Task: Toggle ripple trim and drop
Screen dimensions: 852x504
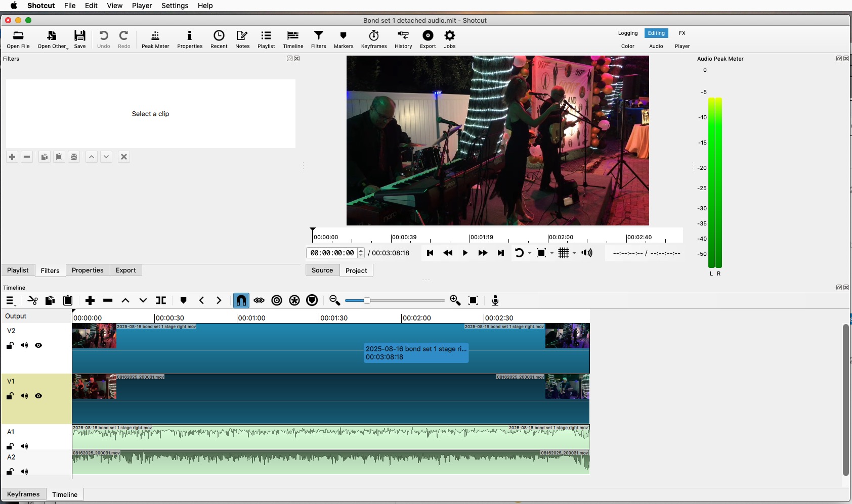Action: [x=277, y=300]
